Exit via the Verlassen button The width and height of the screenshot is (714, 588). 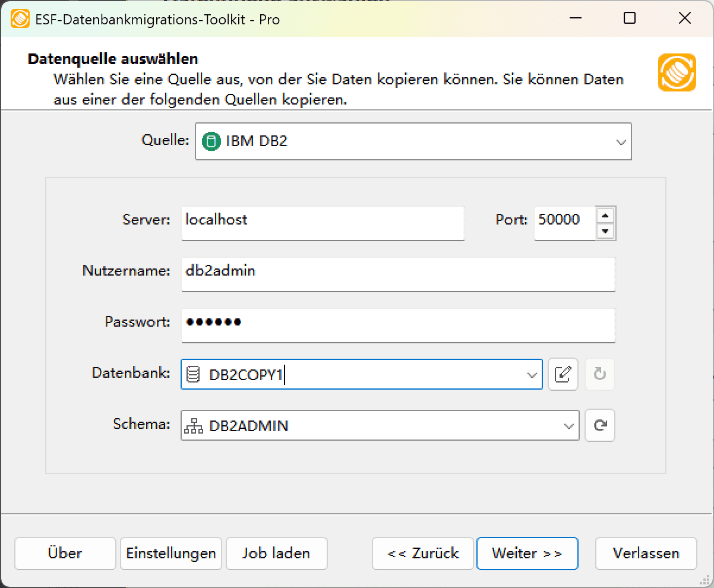[x=646, y=553]
